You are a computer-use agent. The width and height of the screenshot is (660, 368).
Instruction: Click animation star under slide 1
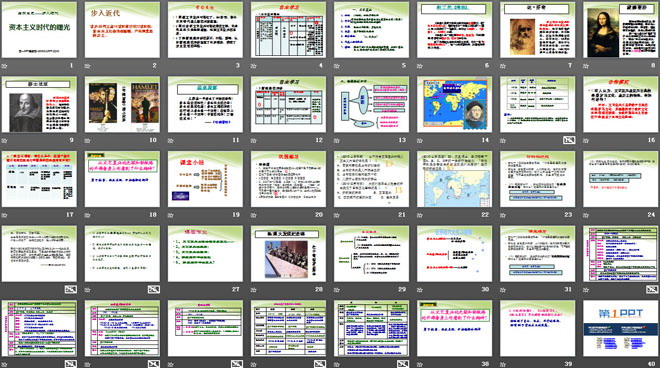[5, 66]
